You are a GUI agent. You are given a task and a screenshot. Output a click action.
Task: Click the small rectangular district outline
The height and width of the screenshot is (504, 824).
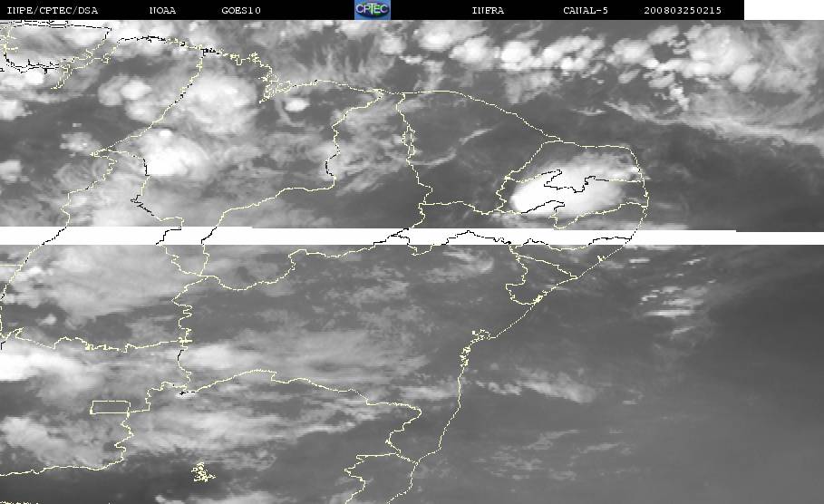pos(110,407)
